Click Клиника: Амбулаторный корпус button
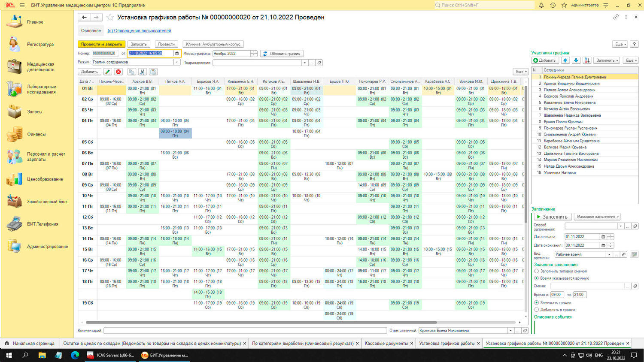Screen dimensions: 644x362 point(213,44)
